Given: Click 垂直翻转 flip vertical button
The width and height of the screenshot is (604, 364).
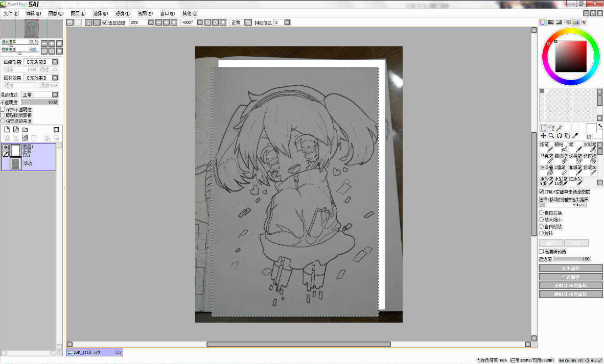Looking at the screenshot, I should point(570,277).
